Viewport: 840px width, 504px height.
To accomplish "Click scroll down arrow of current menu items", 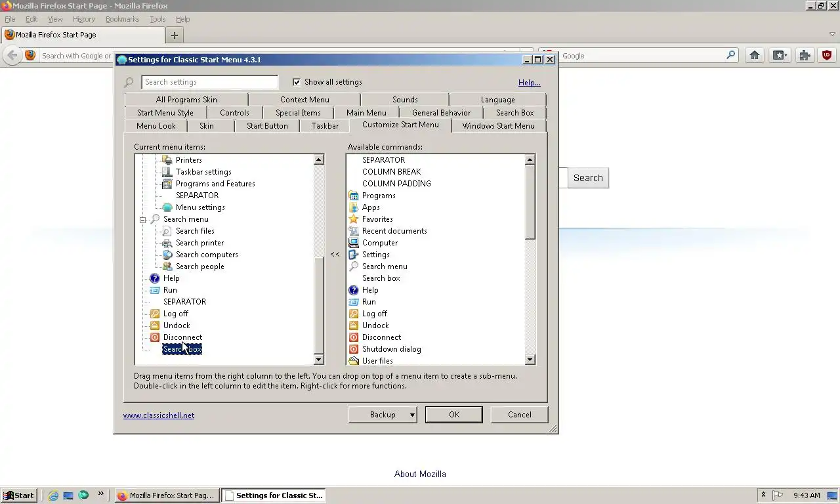I will point(319,360).
